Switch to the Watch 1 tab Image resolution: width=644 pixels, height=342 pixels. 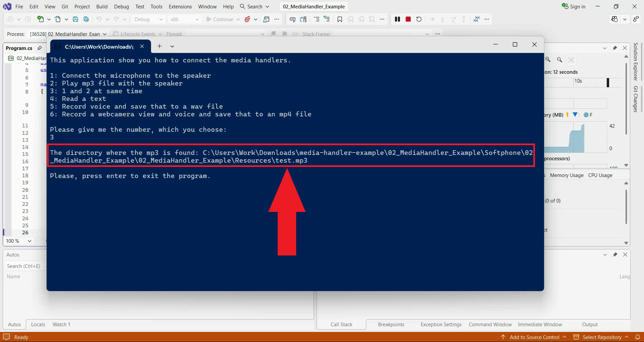click(61, 324)
